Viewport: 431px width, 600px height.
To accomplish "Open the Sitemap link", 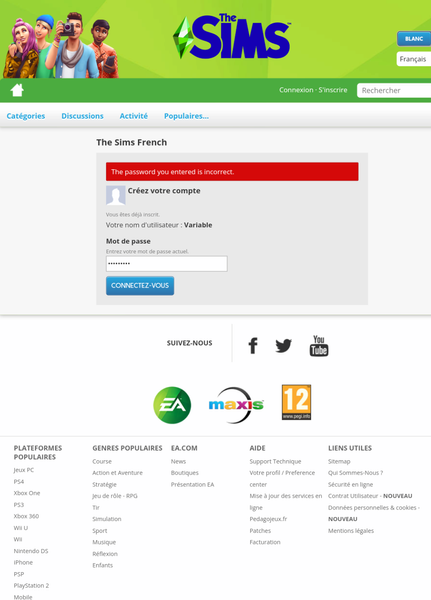I will (339, 461).
